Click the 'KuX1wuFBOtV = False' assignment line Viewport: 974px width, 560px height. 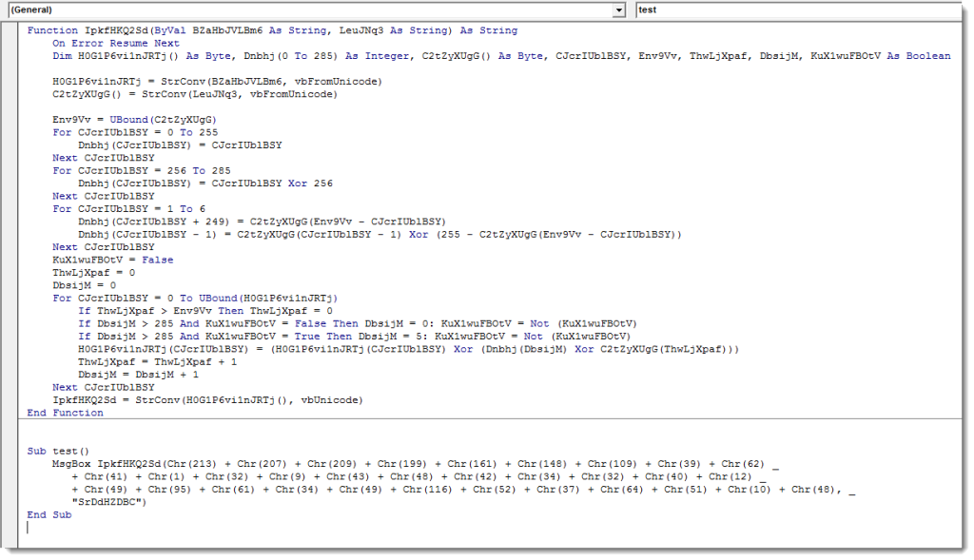coord(112,260)
